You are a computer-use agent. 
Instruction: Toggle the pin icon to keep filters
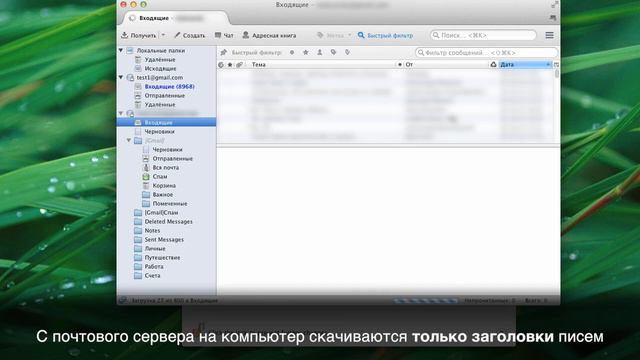[224, 52]
